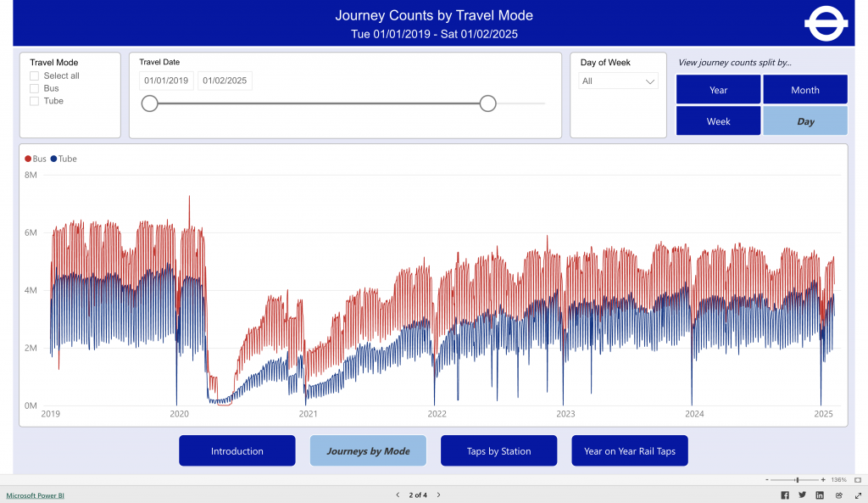This screenshot has height=503, width=868.
Task: Follow the Microsoft Power BI link
Action: pyautogui.click(x=35, y=495)
